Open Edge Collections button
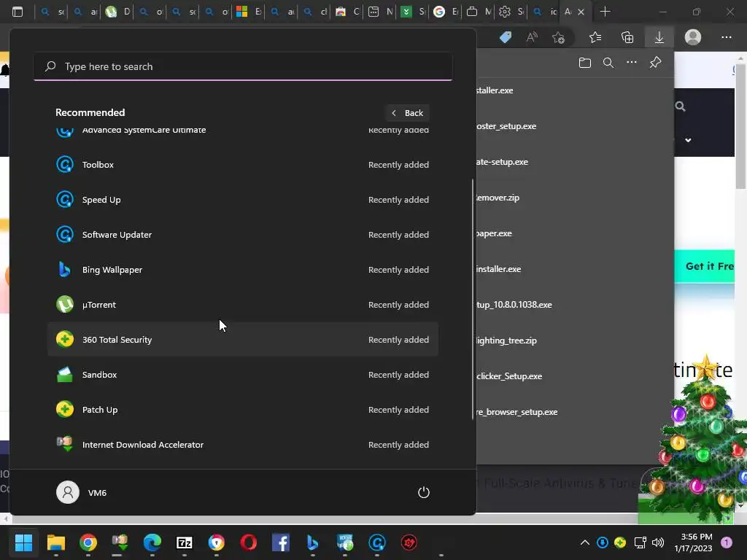Viewport: 747px width, 560px height. click(x=627, y=37)
